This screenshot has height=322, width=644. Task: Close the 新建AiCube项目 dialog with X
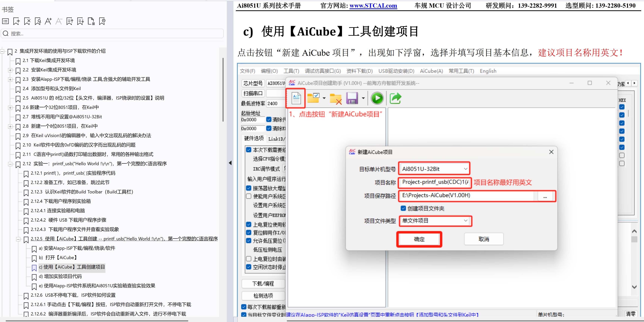[x=551, y=152]
